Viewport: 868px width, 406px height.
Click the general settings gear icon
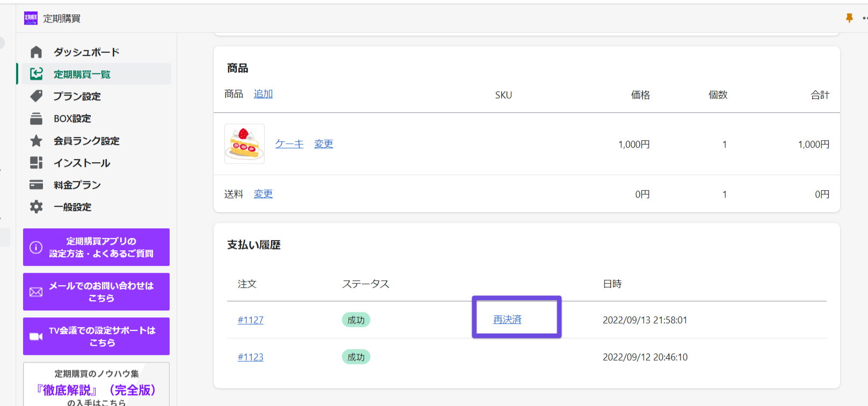pyautogui.click(x=36, y=207)
